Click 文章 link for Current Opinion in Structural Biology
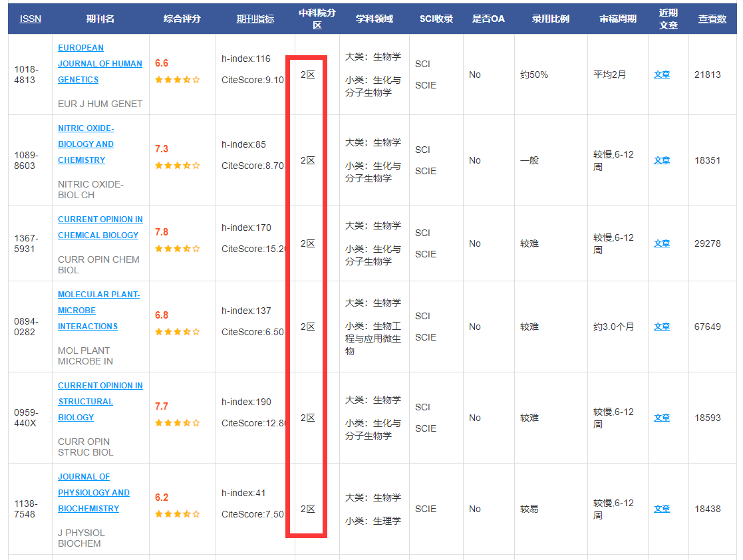The image size is (743, 560). coord(662,418)
